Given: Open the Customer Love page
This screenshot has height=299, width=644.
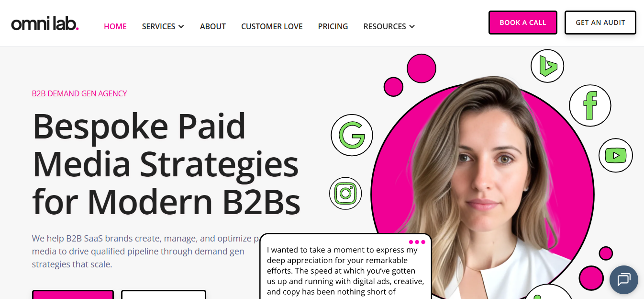Looking at the screenshot, I should pos(272,26).
